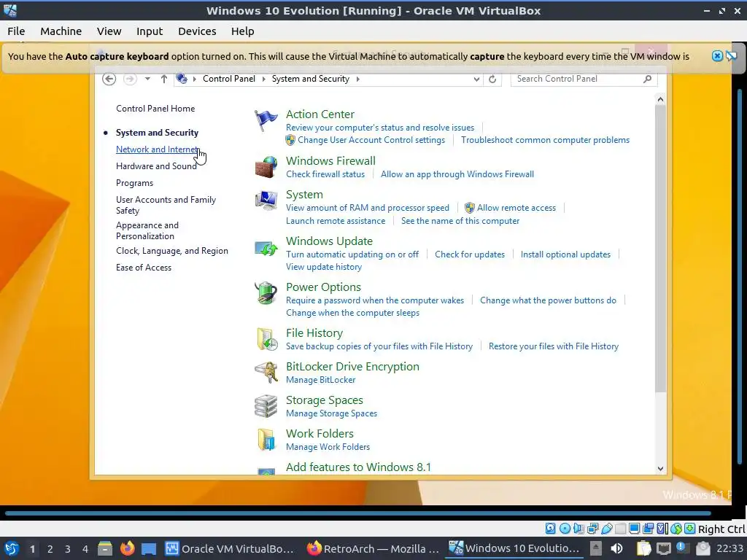
Task: Open Allow remote access link
Action: (x=516, y=208)
